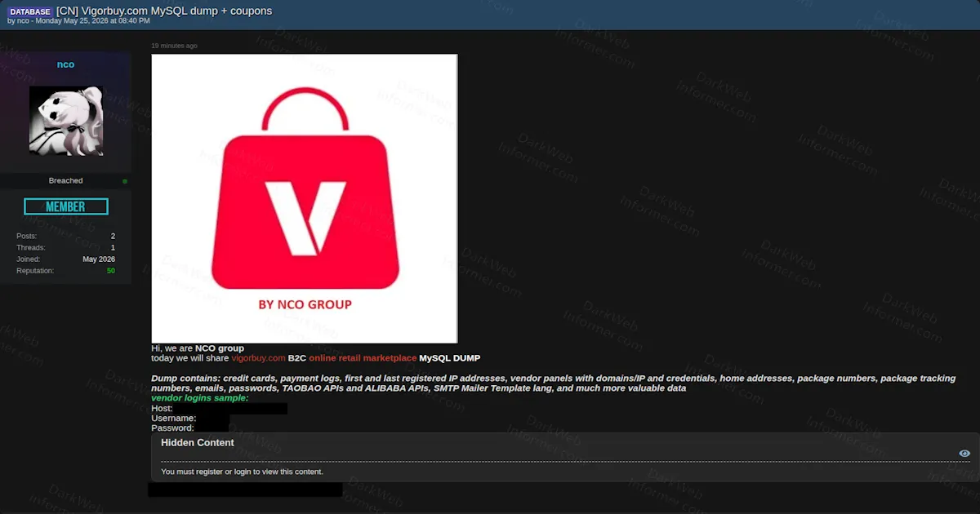The width and height of the screenshot is (980, 514).
Task: Open nco username in the profile sidebar
Action: (65, 64)
